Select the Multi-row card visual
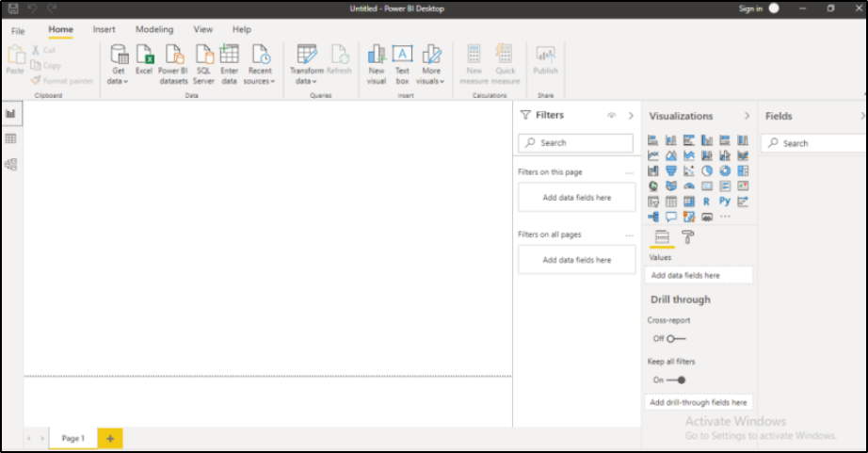 click(x=725, y=186)
